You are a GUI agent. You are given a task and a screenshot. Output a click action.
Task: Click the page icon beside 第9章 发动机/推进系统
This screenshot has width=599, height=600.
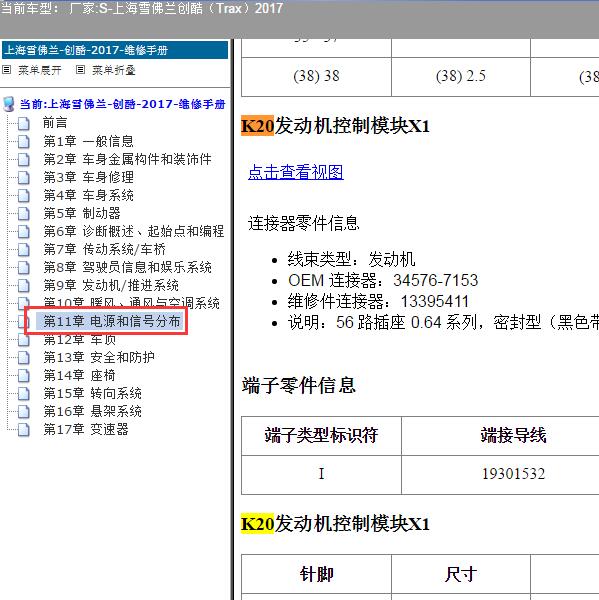(x=24, y=285)
